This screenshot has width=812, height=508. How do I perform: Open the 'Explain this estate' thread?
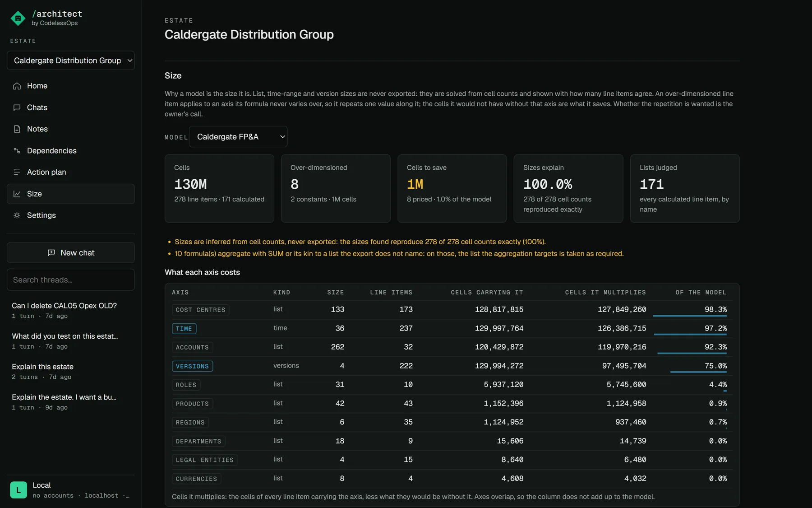[71, 371]
